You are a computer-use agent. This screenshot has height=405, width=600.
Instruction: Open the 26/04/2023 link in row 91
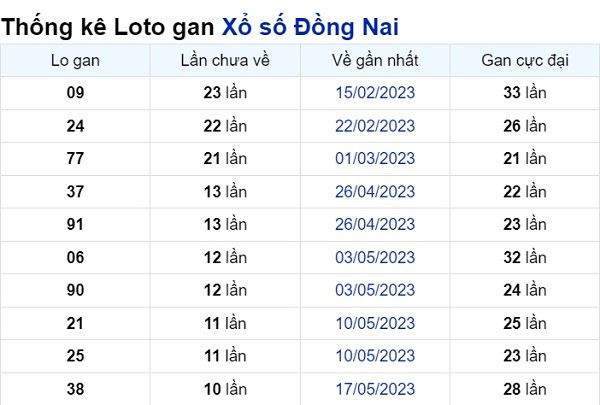[x=375, y=224]
